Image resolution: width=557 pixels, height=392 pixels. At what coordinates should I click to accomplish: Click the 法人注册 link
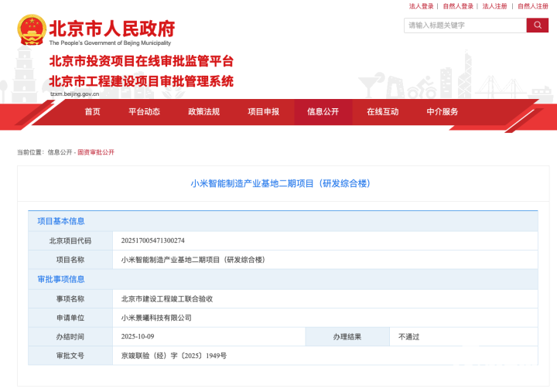[x=495, y=6]
